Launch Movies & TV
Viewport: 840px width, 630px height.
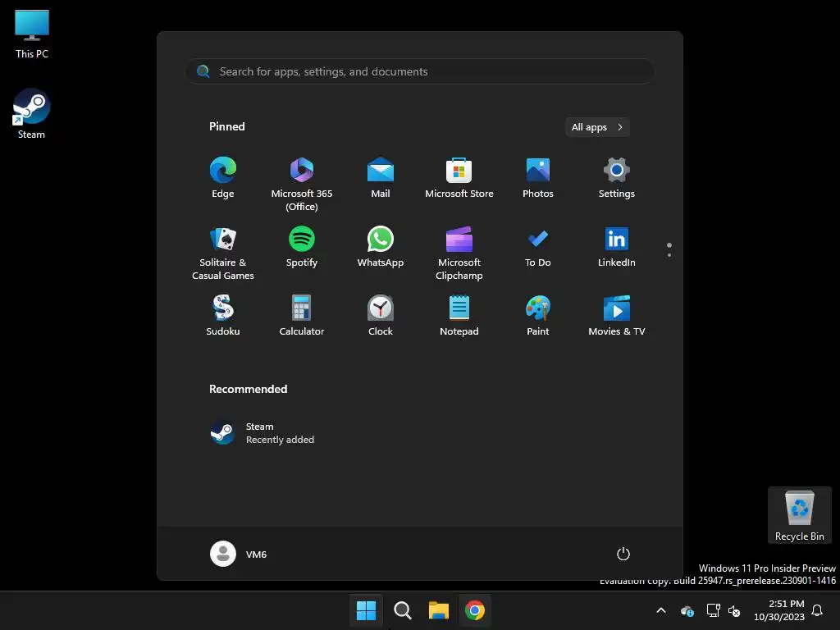tap(617, 317)
